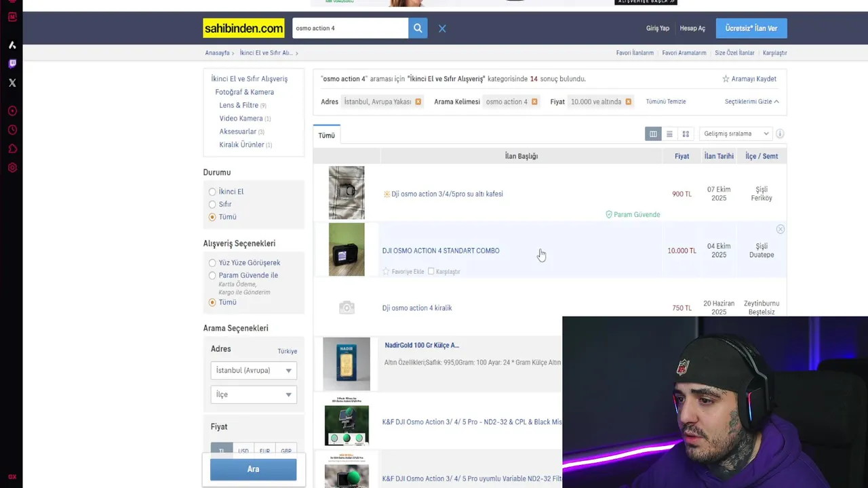Click the sorting info icon

click(780, 134)
